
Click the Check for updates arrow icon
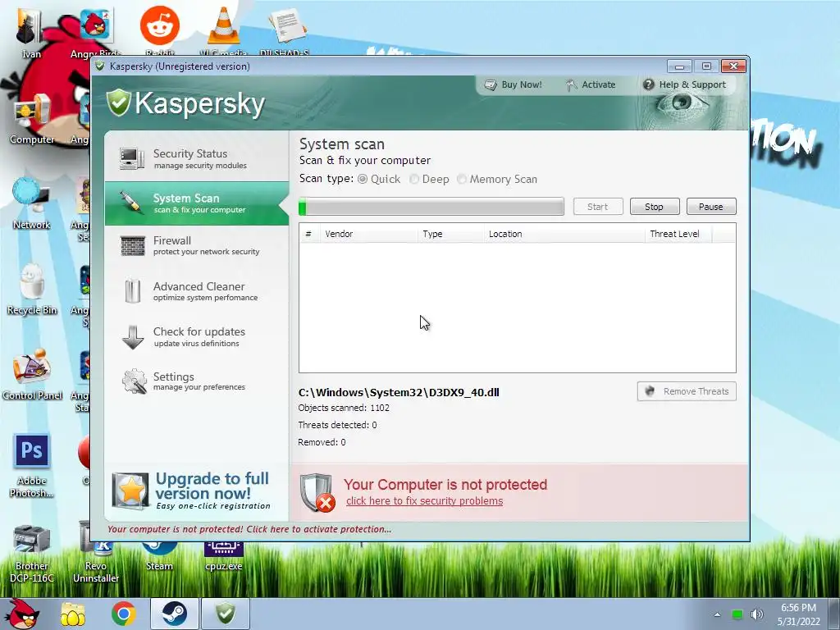[133, 337]
